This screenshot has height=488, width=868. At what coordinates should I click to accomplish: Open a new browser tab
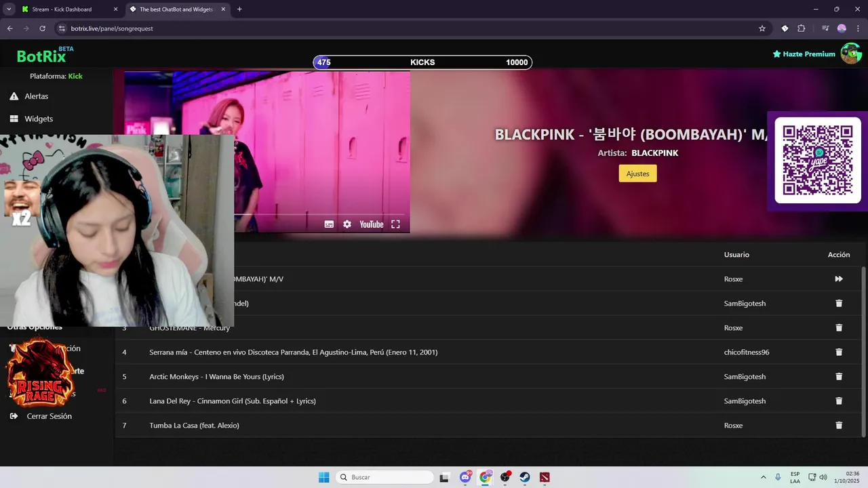point(239,9)
